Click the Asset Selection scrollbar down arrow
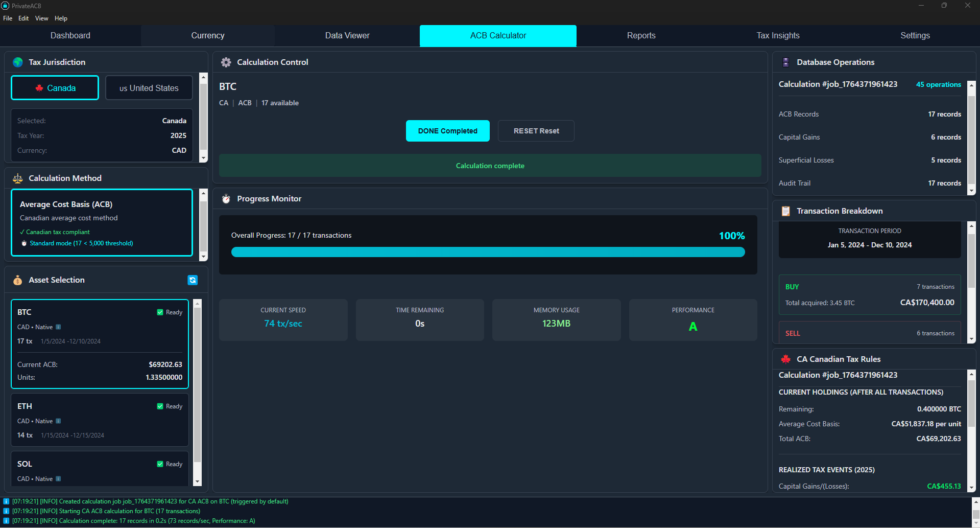Image resolution: width=980 pixels, height=528 pixels. (197, 481)
